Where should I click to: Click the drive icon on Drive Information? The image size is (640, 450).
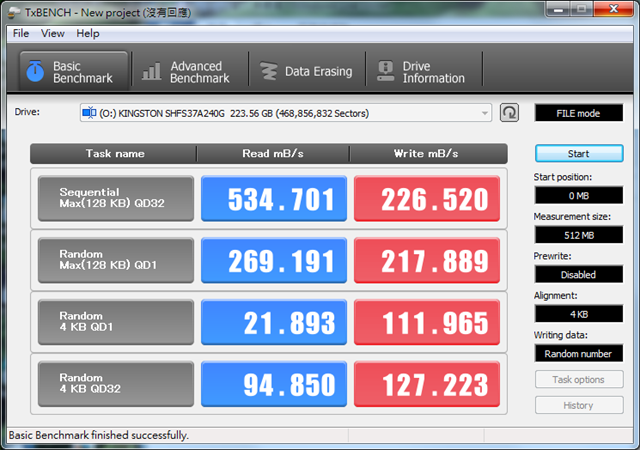coord(385,71)
